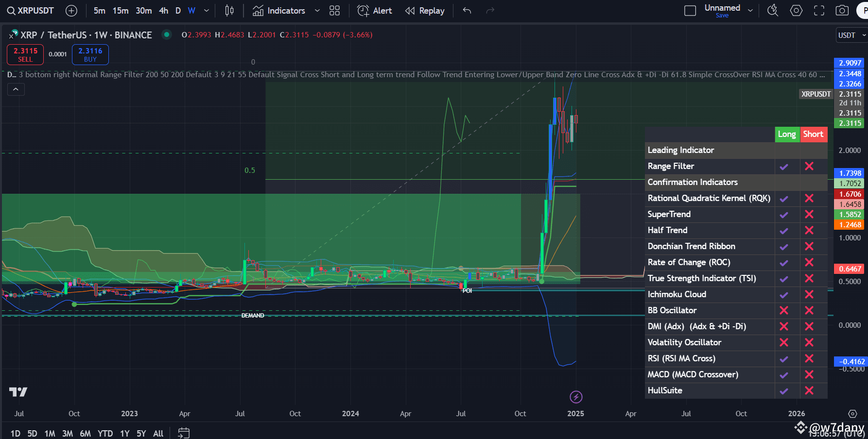The height and width of the screenshot is (439, 868).
Task: Open the timeframe dropdown next to W
Action: click(x=206, y=10)
